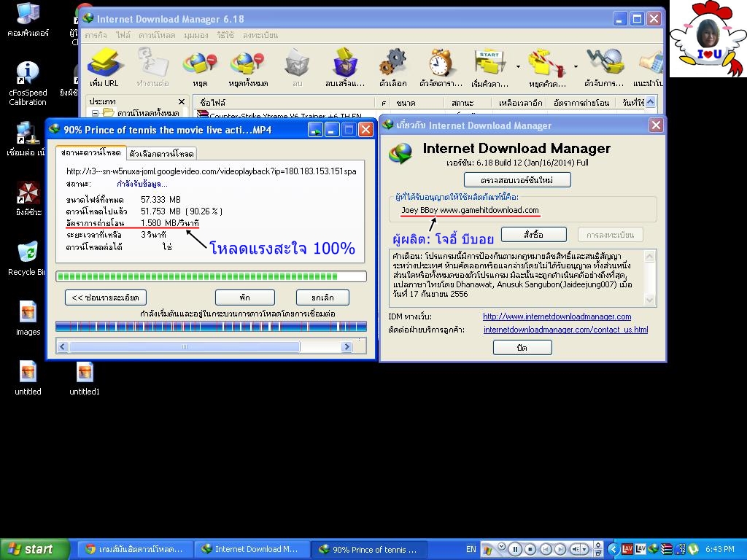The height and width of the screenshot is (560, 747).
Task: Click the left arrow of horizontal scrollbar
Action: 63,346
